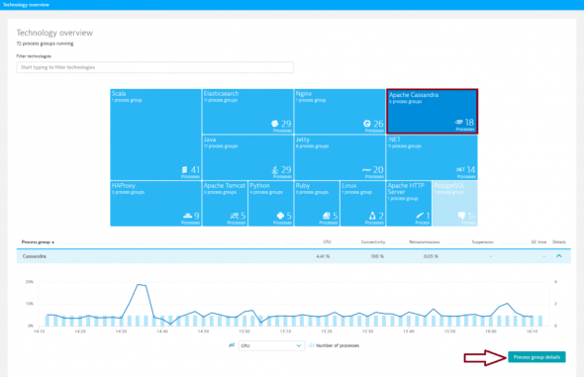Click the Ruby gem icon
The width and height of the screenshot is (584, 377).
[x=326, y=216]
